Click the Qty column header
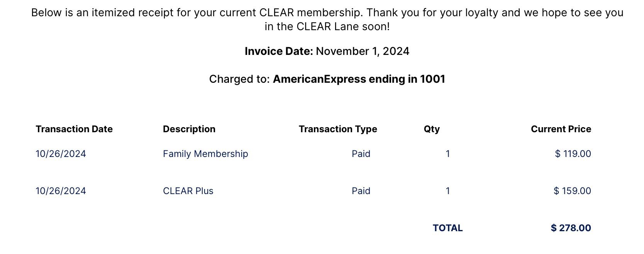The height and width of the screenshot is (254, 644). coord(432,129)
